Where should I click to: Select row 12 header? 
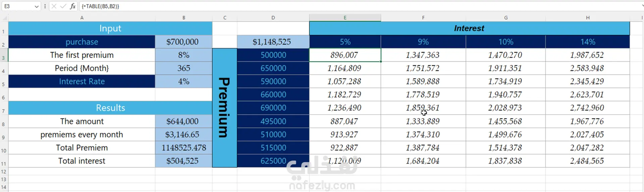4,172
